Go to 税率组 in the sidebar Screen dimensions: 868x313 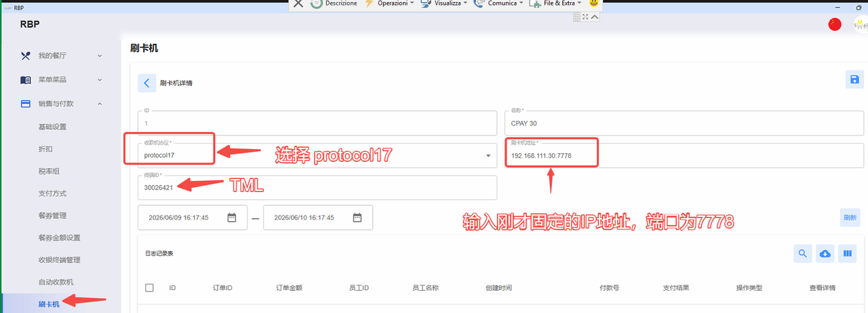(49, 171)
